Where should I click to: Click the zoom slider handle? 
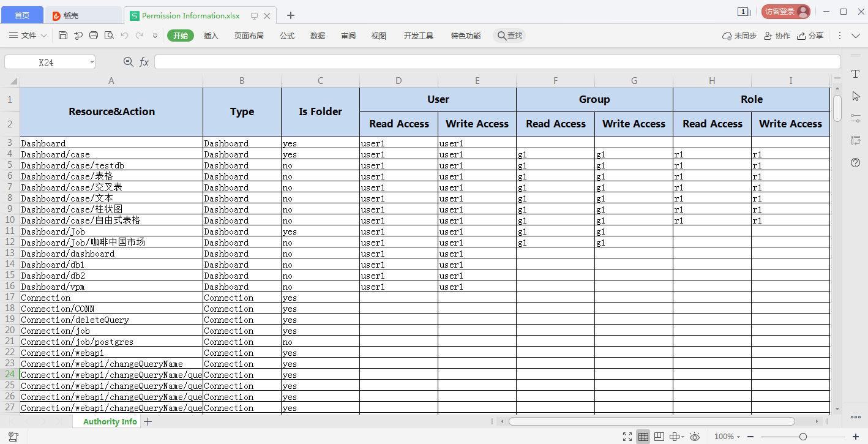(803, 437)
